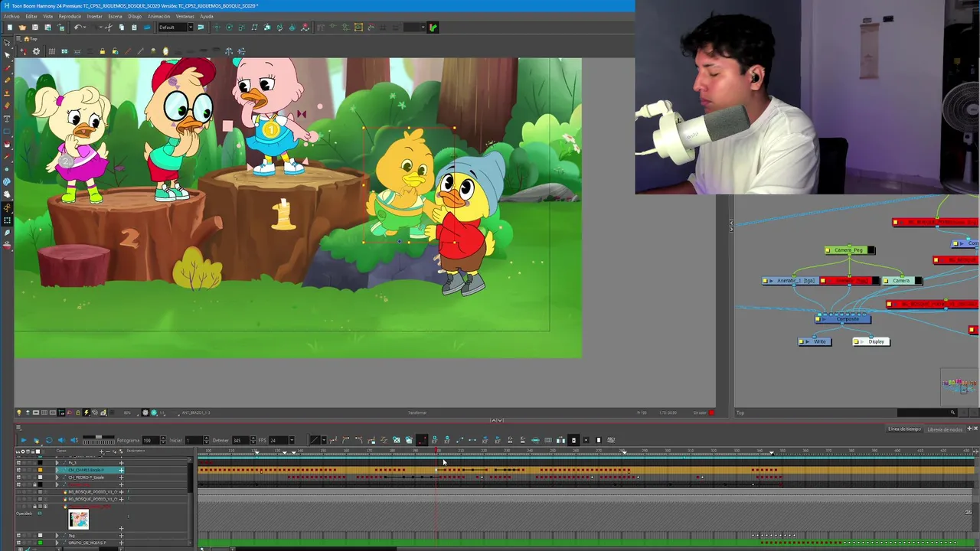Toggle the loop playback icon

pyautogui.click(x=49, y=440)
